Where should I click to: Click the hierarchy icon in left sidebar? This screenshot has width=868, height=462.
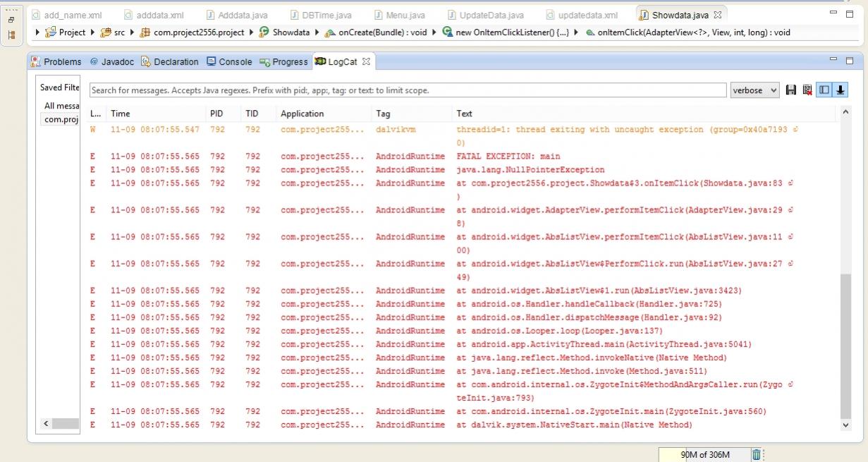click(x=11, y=35)
